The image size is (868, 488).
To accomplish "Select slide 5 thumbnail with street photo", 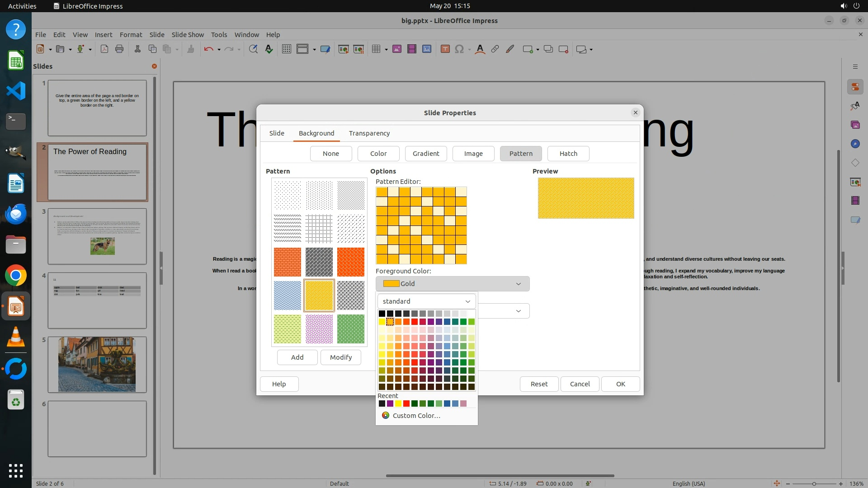I will pyautogui.click(x=97, y=364).
